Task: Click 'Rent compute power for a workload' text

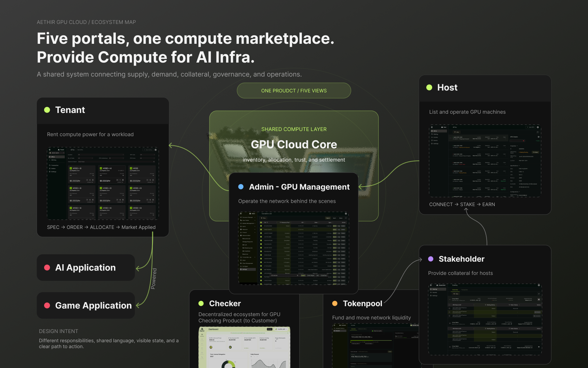Action: [90, 134]
